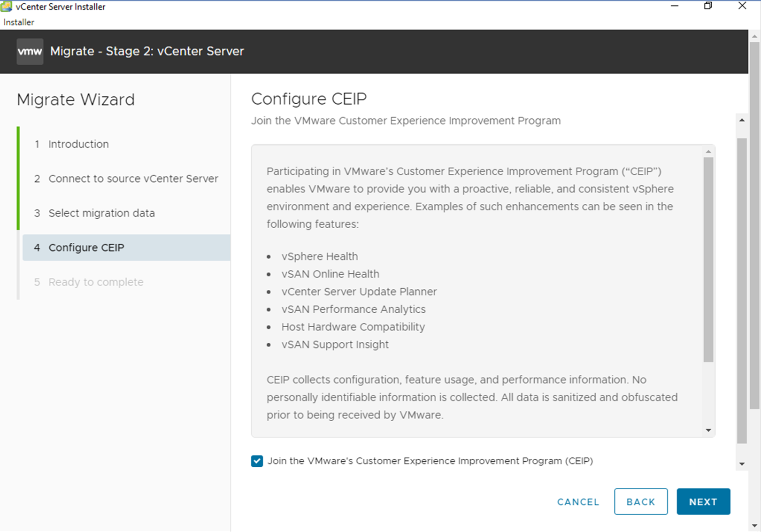761x532 pixels.
Task: Minimize the installer window
Action: [x=675, y=6]
